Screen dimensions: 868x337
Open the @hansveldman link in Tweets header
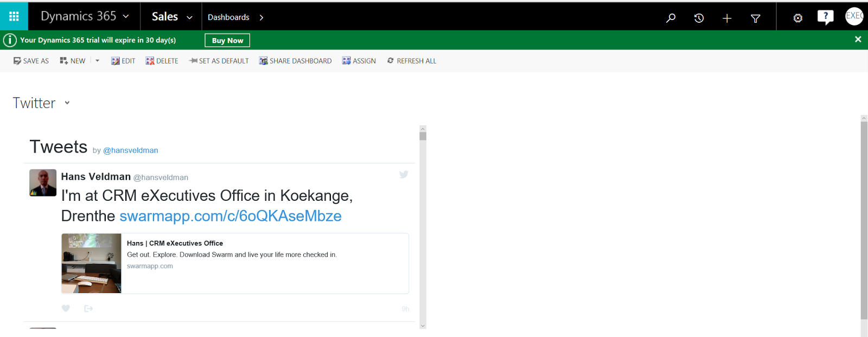click(131, 150)
